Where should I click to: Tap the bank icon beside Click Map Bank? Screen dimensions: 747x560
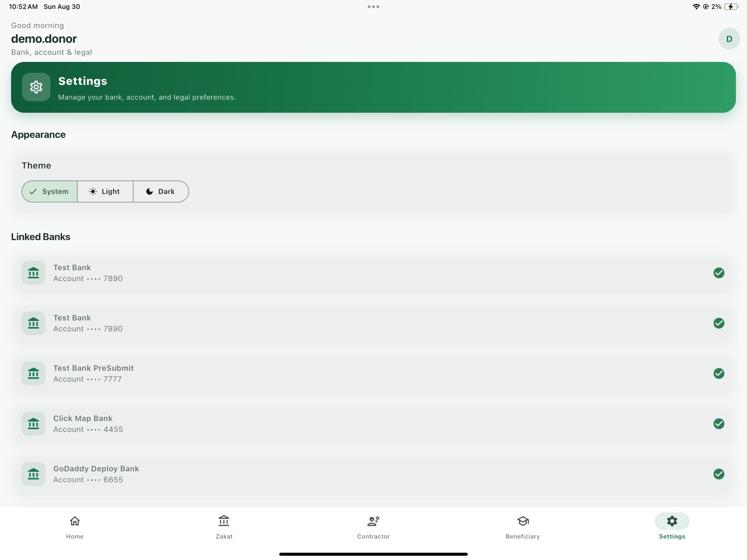click(34, 424)
